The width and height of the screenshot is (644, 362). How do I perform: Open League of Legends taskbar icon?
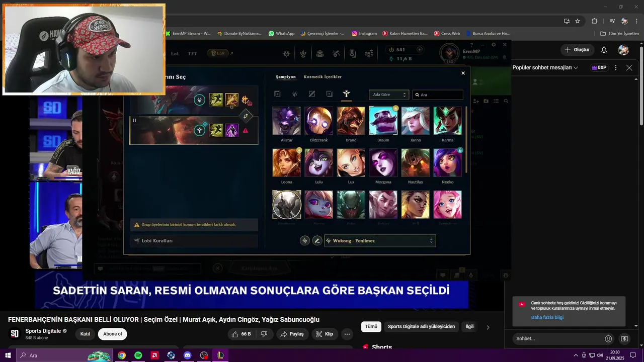(x=220, y=355)
